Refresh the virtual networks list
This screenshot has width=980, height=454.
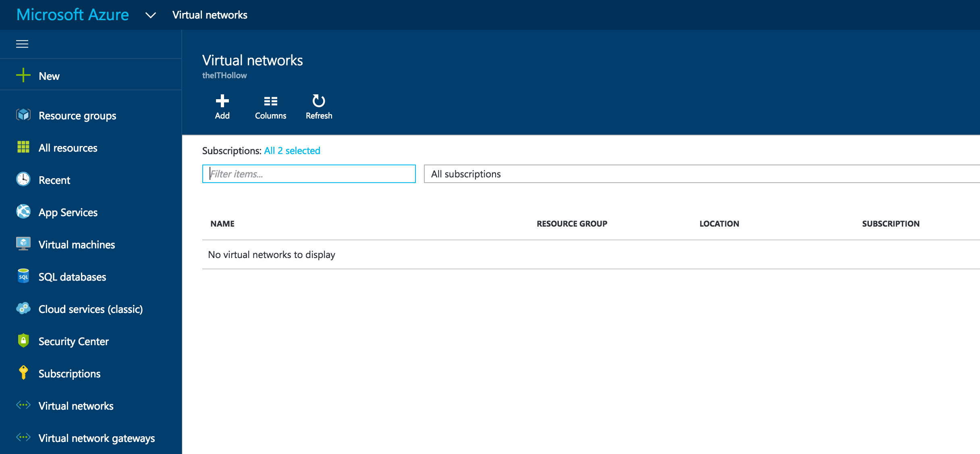(319, 107)
